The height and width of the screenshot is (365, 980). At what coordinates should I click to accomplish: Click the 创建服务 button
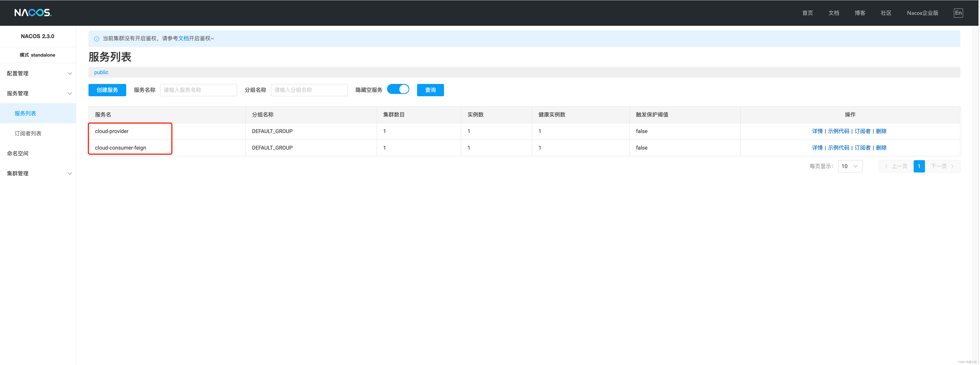(x=107, y=90)
